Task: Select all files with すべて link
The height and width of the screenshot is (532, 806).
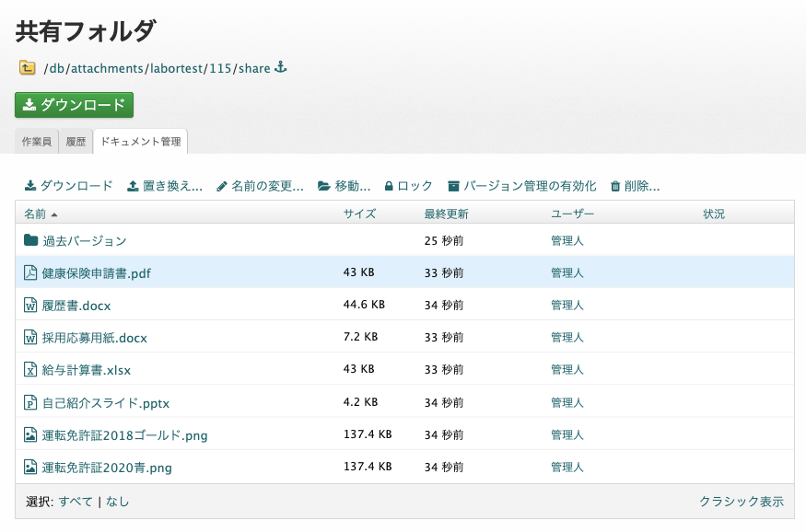Action: pos(76,502)
